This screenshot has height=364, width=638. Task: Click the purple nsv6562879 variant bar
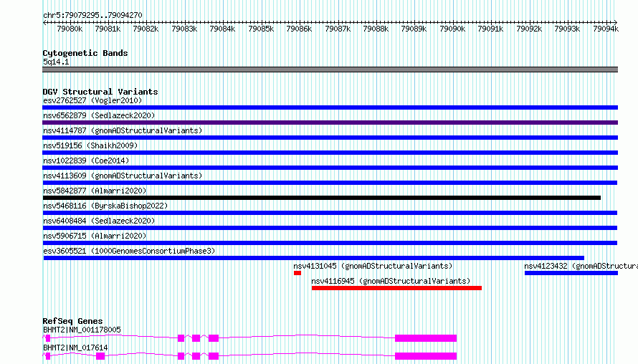point(330,123)
